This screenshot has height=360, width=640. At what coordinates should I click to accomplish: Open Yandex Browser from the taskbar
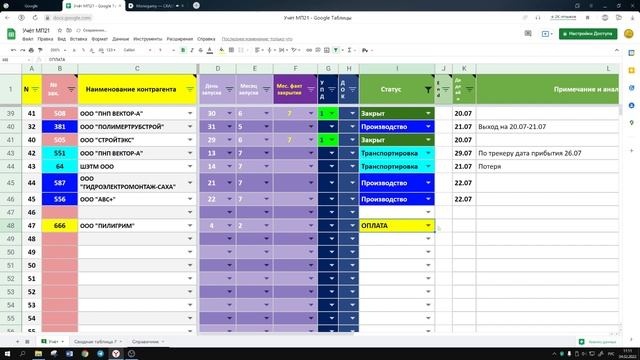(116, 353)
